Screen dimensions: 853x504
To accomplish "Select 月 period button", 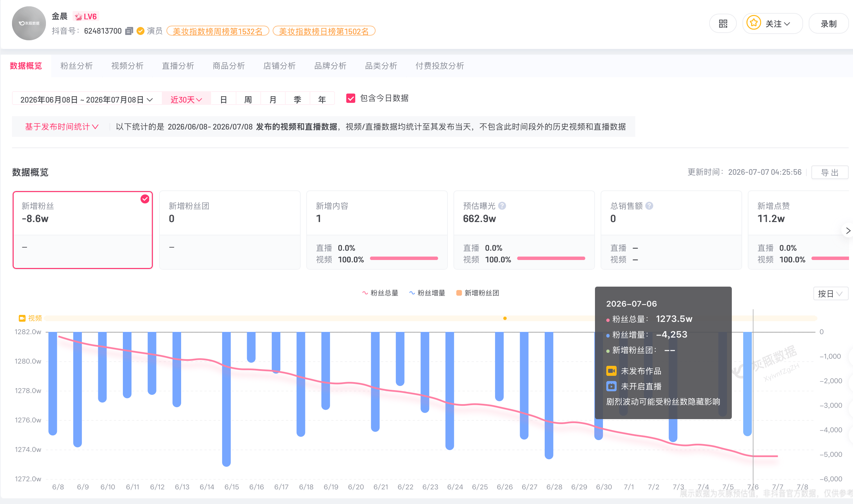I will (273, 100).
